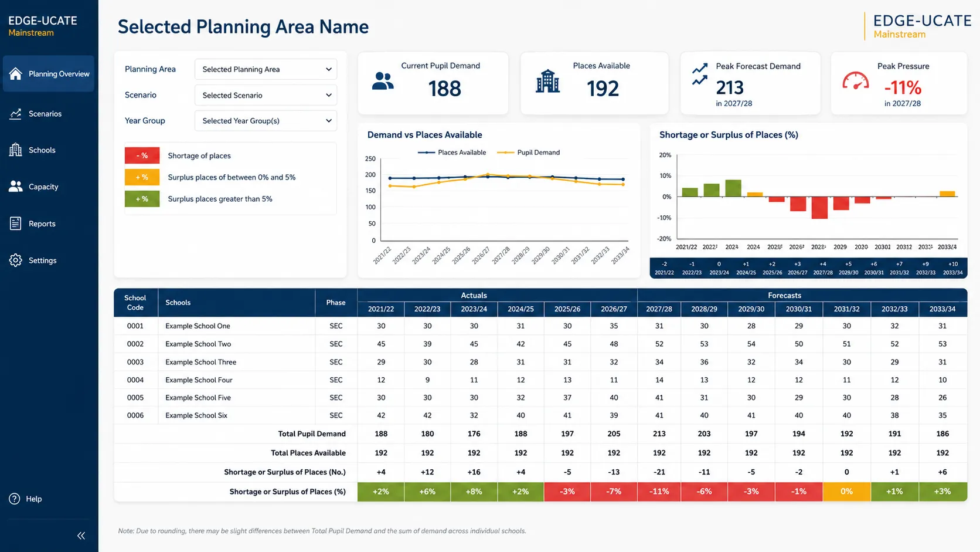Click the Phase column header

tap(336, 303)
